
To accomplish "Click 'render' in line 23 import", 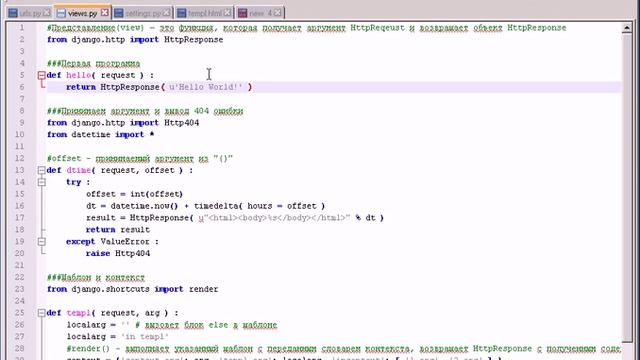I will (203, 289).
